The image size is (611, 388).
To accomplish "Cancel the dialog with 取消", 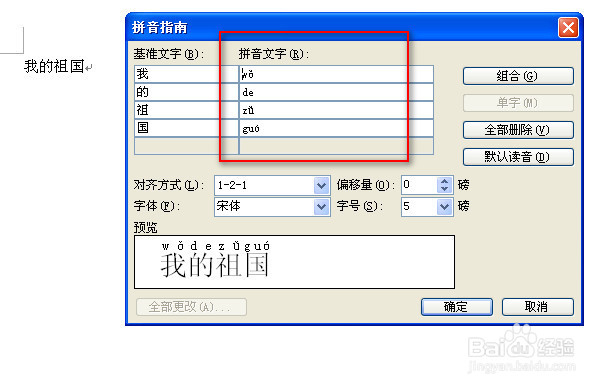I will click(537, 307).
